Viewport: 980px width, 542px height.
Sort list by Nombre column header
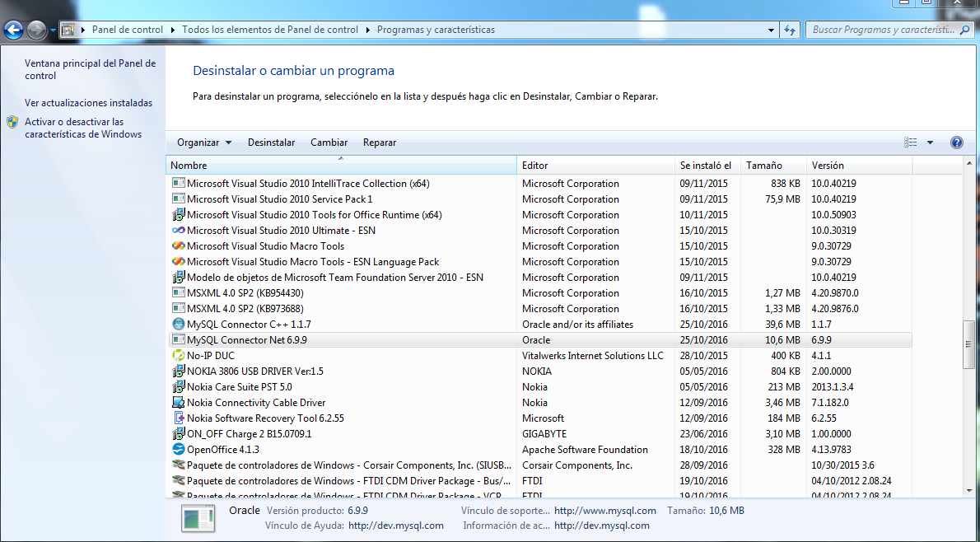[342, 166]
